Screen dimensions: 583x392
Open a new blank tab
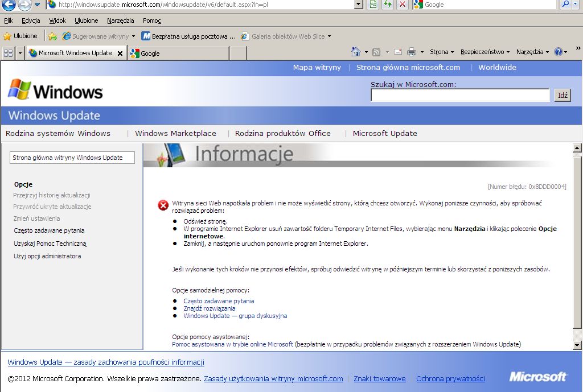click(239, 53)
